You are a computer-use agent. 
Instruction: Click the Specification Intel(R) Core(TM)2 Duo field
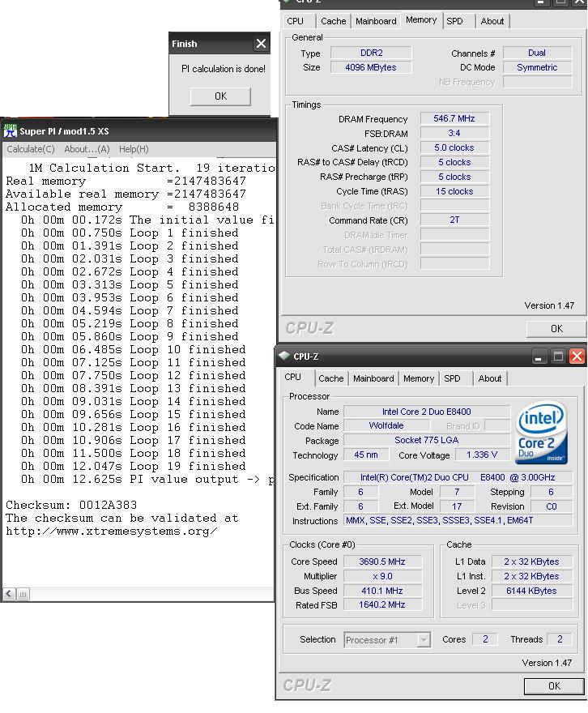point(458,477)
